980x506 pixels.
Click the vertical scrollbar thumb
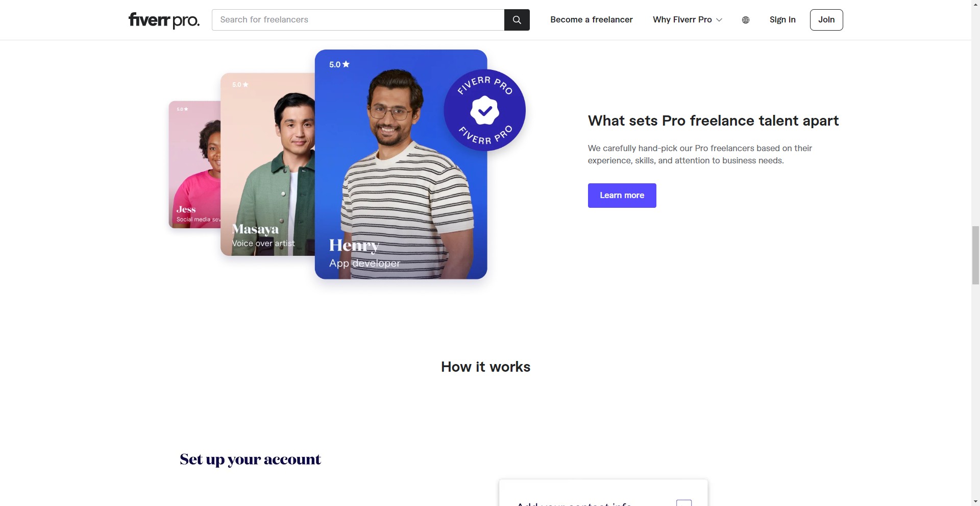coord(975,255)
